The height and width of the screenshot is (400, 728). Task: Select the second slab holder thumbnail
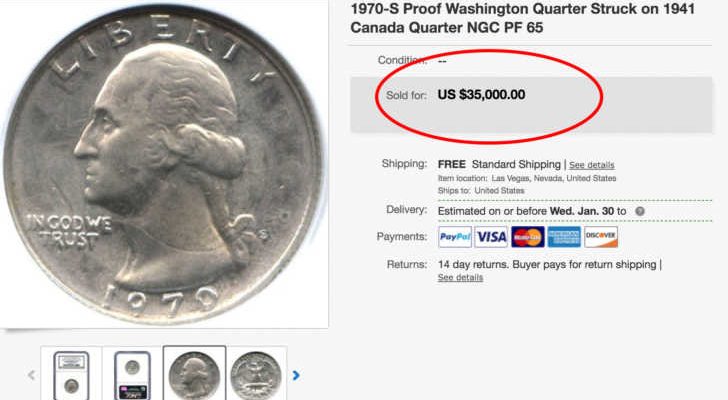coord(132,375)
